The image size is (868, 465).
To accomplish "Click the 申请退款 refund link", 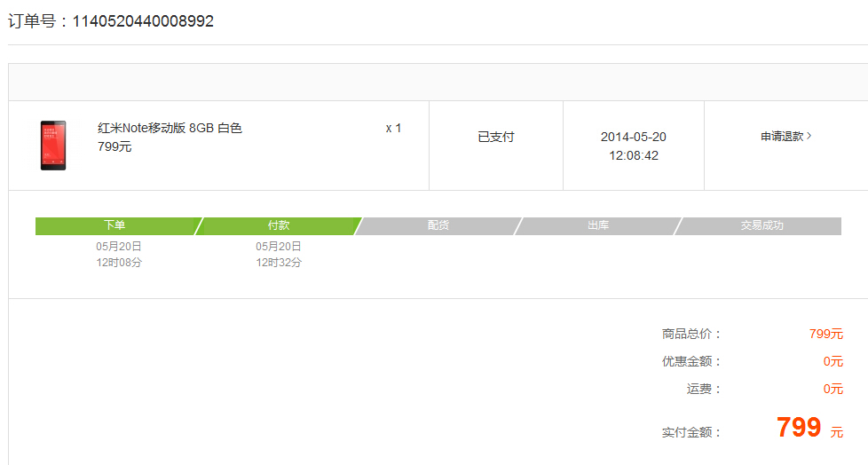I will 782,137.
